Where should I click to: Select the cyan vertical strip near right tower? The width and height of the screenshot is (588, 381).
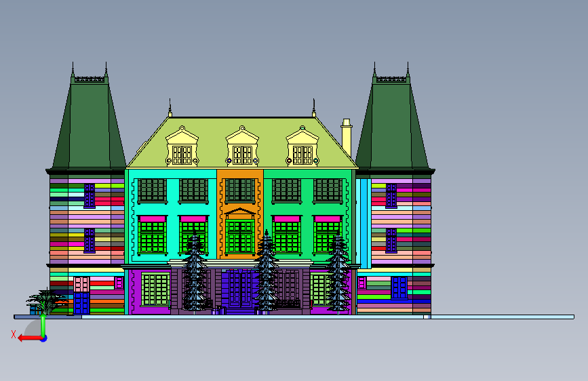click(x=364, y=224)
